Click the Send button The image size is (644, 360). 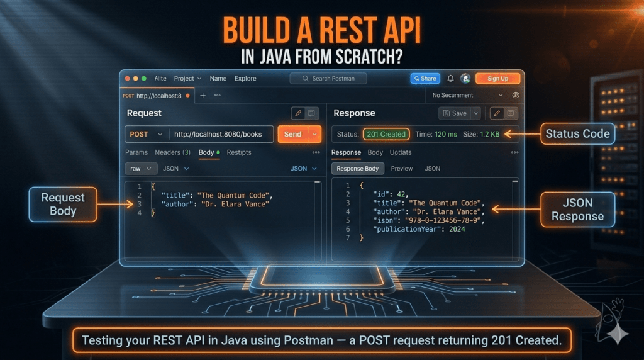[293, 135]
